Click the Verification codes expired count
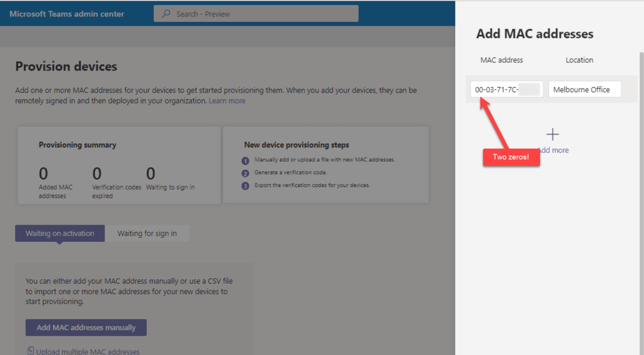 click(97, 174)
